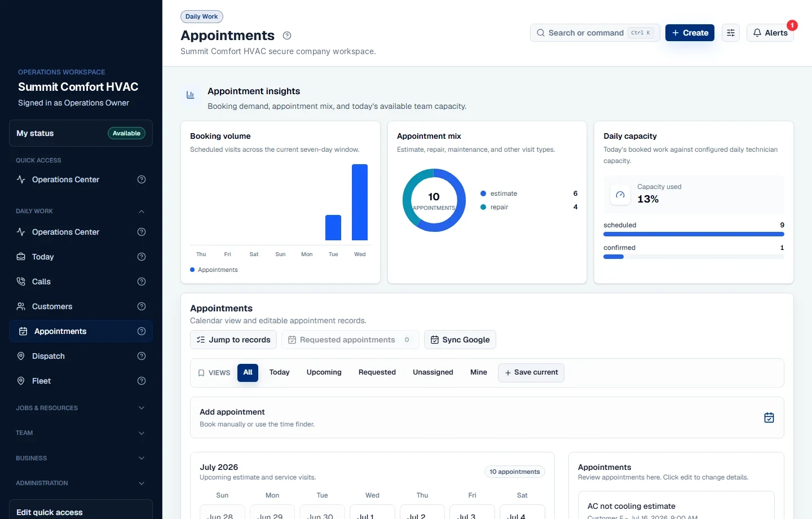
Task: Select the Requested view tab
Action: tap(377, 372)
